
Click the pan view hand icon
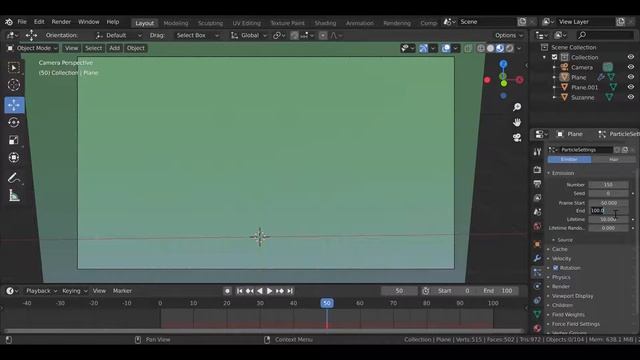click(x=517, y=122)
